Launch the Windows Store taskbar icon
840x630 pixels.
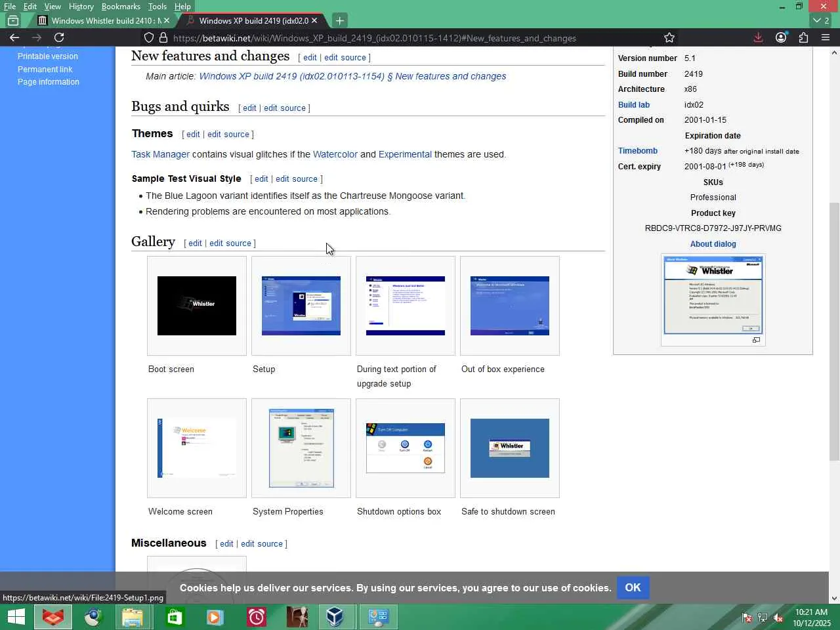(175, 617)
